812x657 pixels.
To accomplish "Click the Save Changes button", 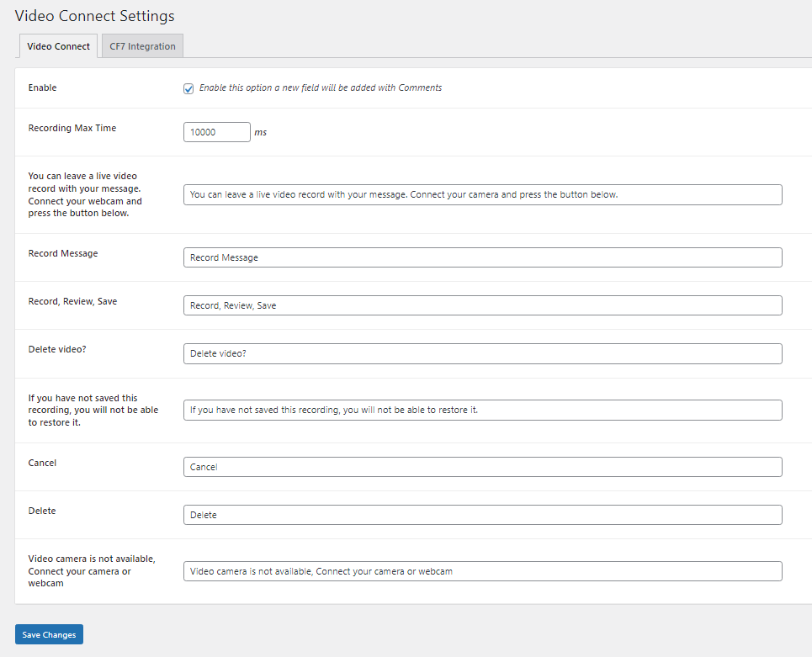I will click(x=48, y=634).
